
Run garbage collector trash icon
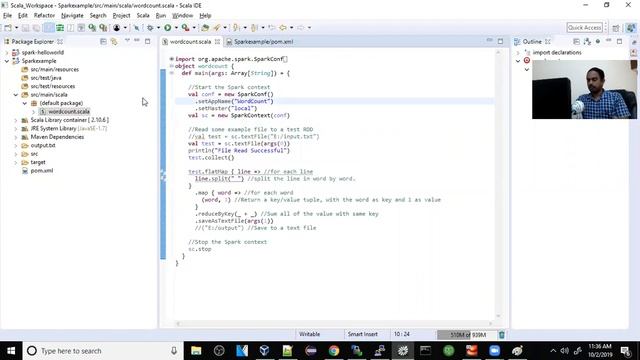pyautogui.click(x=502, y=335)
